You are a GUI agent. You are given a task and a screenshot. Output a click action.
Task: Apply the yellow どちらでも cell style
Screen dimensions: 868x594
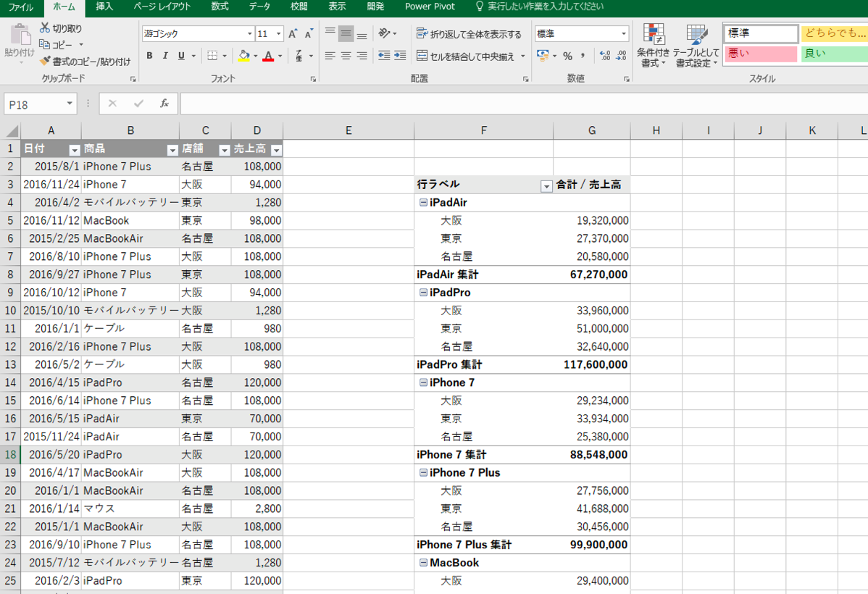834,33
